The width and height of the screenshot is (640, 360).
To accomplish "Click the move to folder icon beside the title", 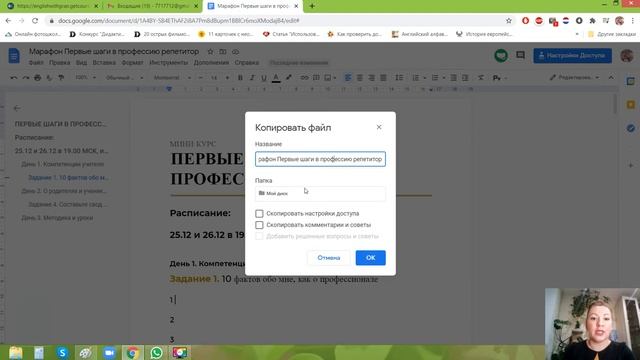I will [x=223, y=52].
